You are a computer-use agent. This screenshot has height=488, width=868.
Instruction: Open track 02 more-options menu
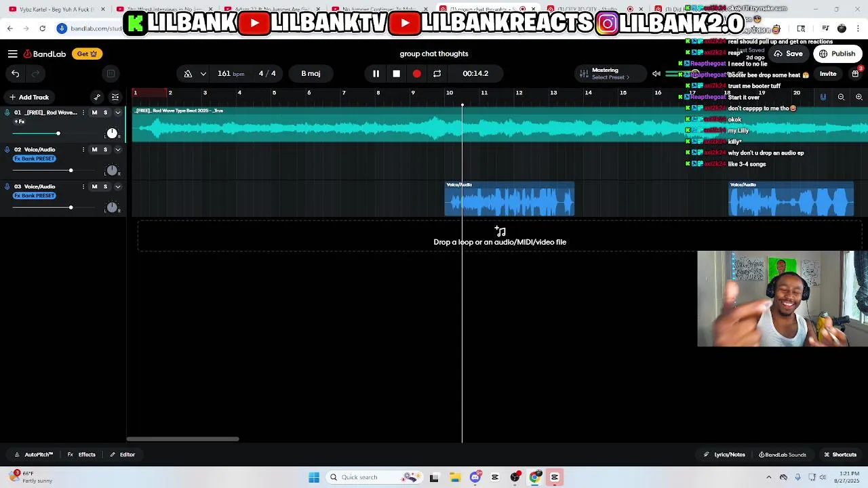[83, 150]
